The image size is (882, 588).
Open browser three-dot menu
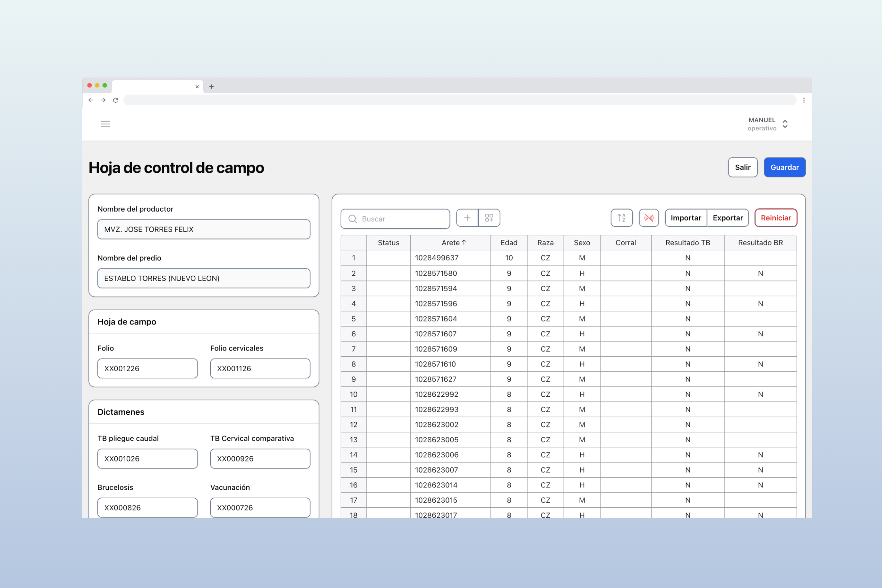804,100
